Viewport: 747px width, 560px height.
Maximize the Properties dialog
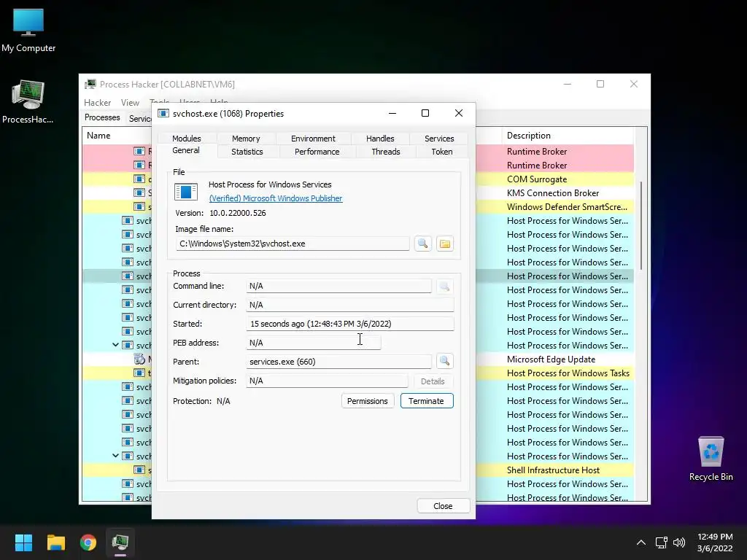point(425,113)
